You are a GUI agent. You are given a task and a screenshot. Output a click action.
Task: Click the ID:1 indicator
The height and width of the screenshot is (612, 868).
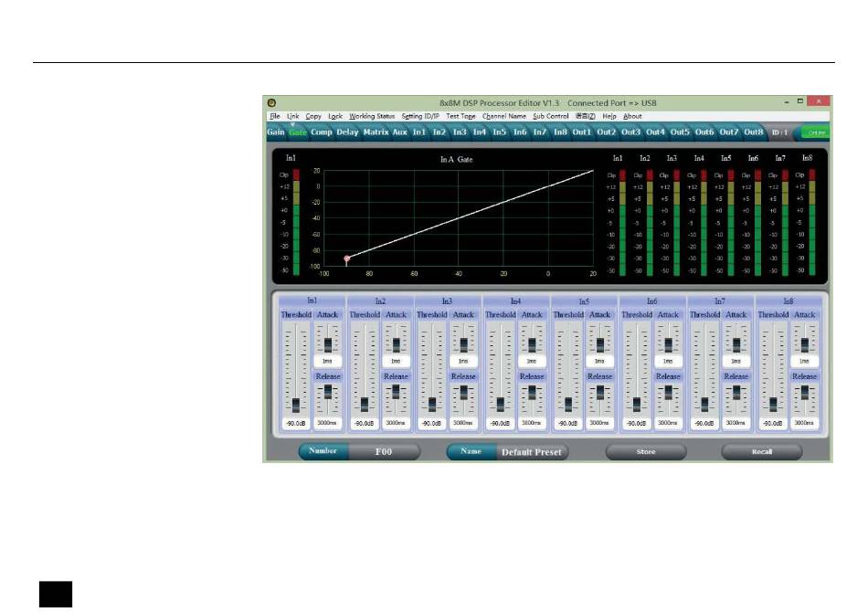coord(779,132)
